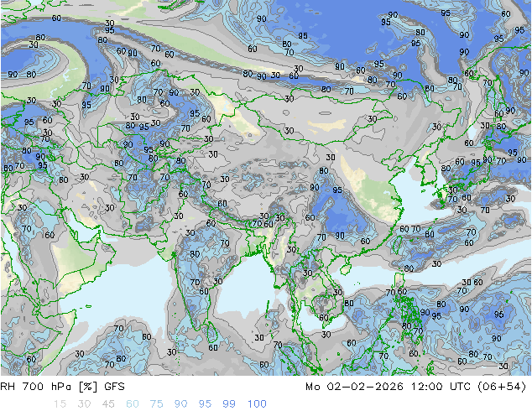Screen dimensions: 532x411
Task: Select legend value 100
Action: 257,404
